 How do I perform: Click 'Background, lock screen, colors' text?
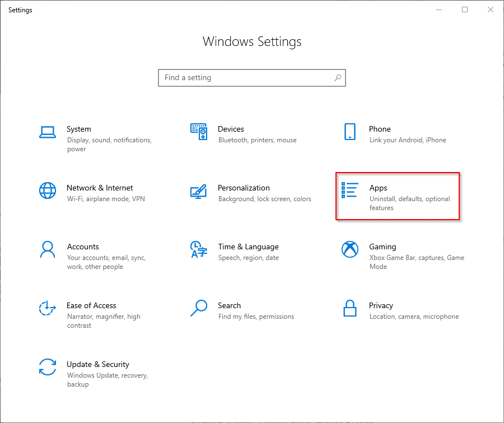[x=264, y=199]
